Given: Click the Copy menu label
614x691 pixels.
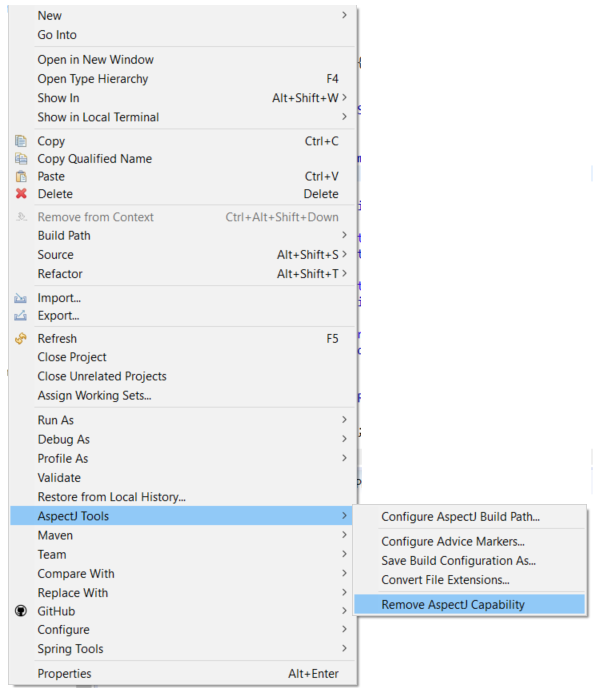Looking at the screenshot, I should coord(51,141).
